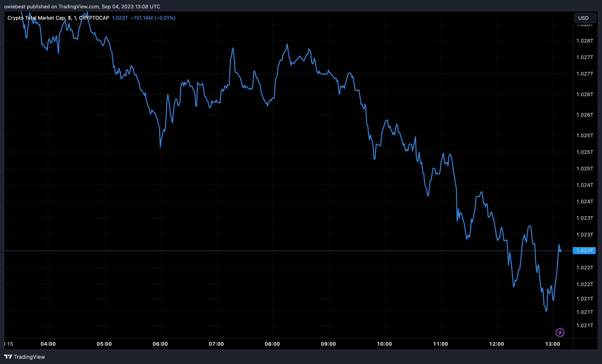
Task: Click the purple lightning bolt icon
Action: tap(560, 332)
